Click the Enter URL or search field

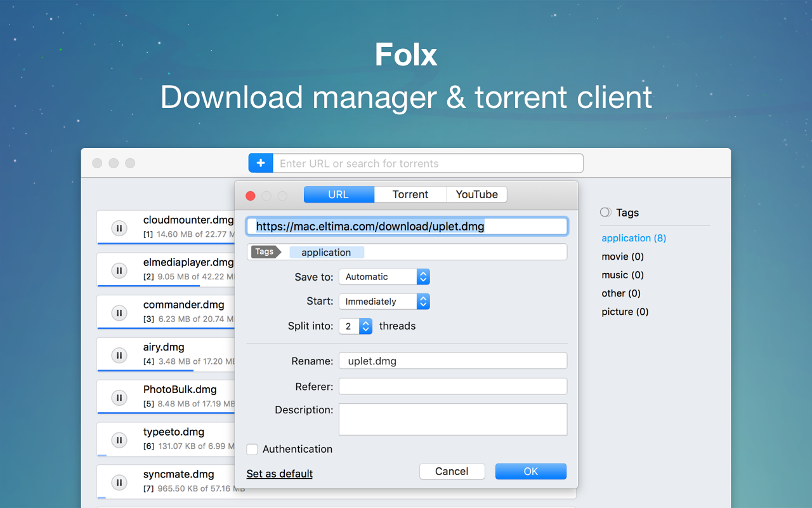coord(428,163)
